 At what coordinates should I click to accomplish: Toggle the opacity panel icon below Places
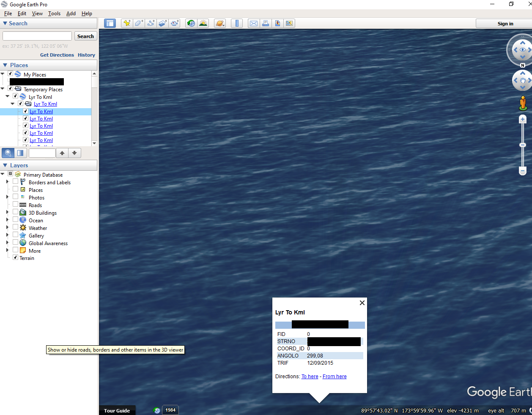click(20, 153)
